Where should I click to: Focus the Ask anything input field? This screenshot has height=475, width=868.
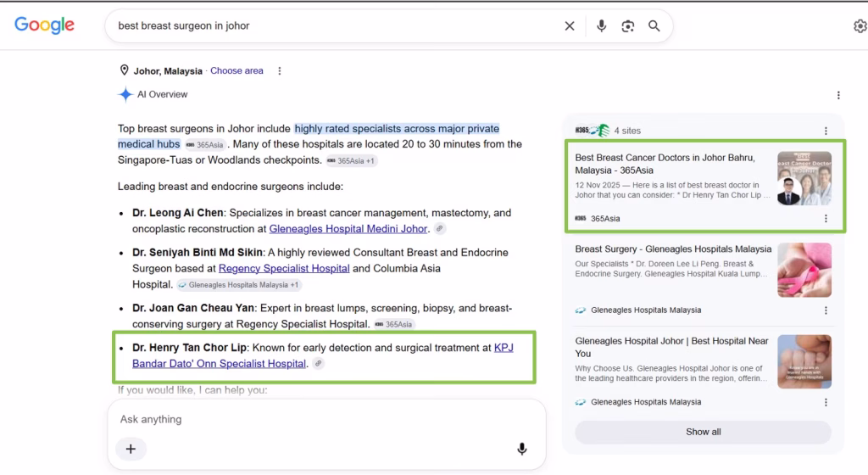point(326,419)
